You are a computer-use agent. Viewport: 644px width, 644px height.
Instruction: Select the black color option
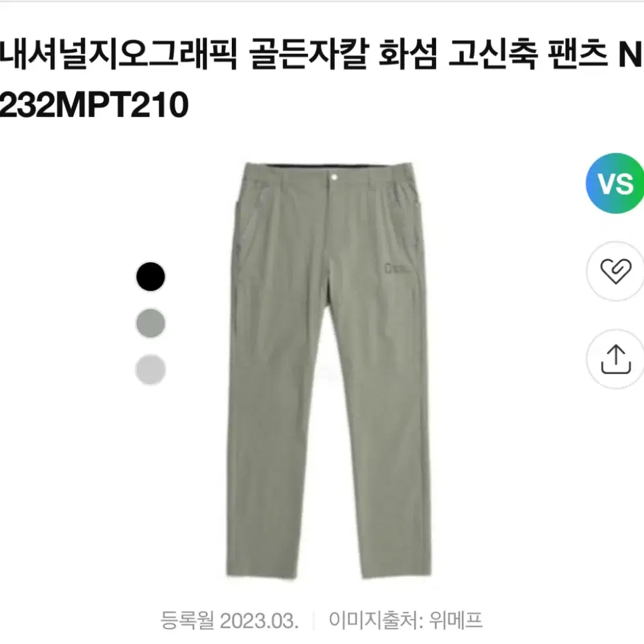click(x=150, y=276)
